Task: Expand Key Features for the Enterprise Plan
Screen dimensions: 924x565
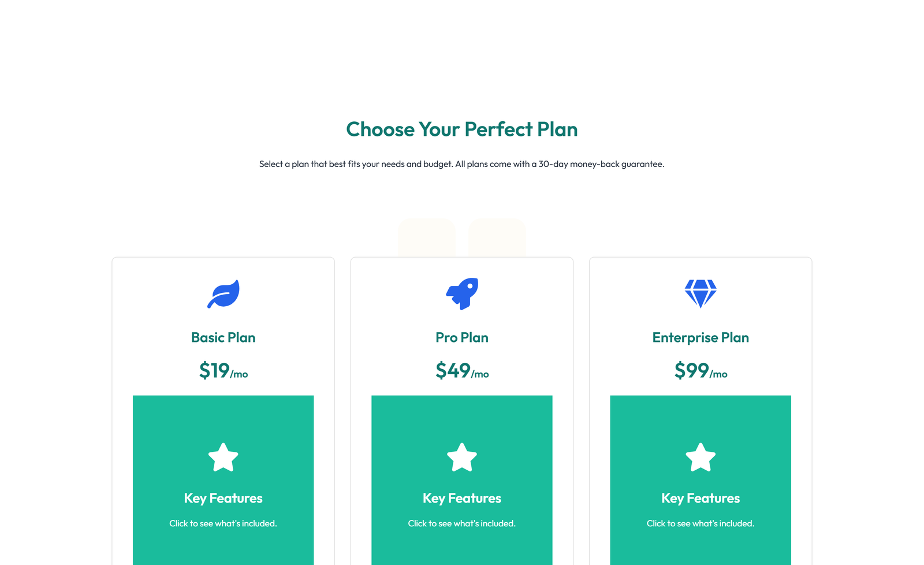Action: (x=701, y=498)
